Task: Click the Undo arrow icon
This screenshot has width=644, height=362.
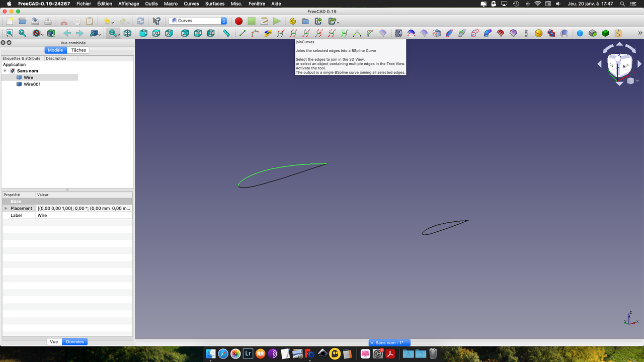Action: [107, 21]
